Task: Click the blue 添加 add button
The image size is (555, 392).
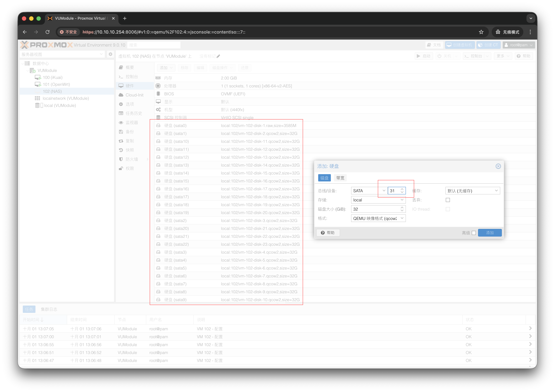Action: 490,233
